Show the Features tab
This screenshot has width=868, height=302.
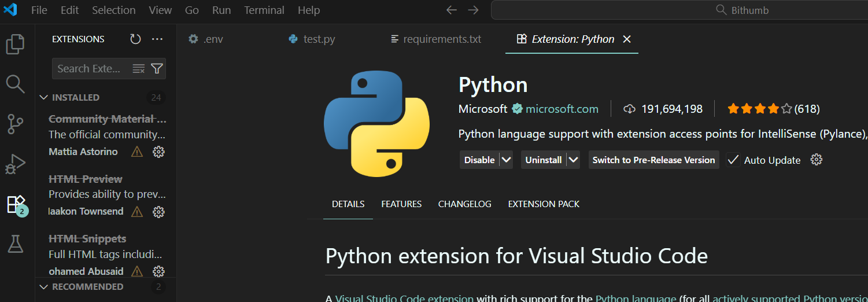[401, 204]
